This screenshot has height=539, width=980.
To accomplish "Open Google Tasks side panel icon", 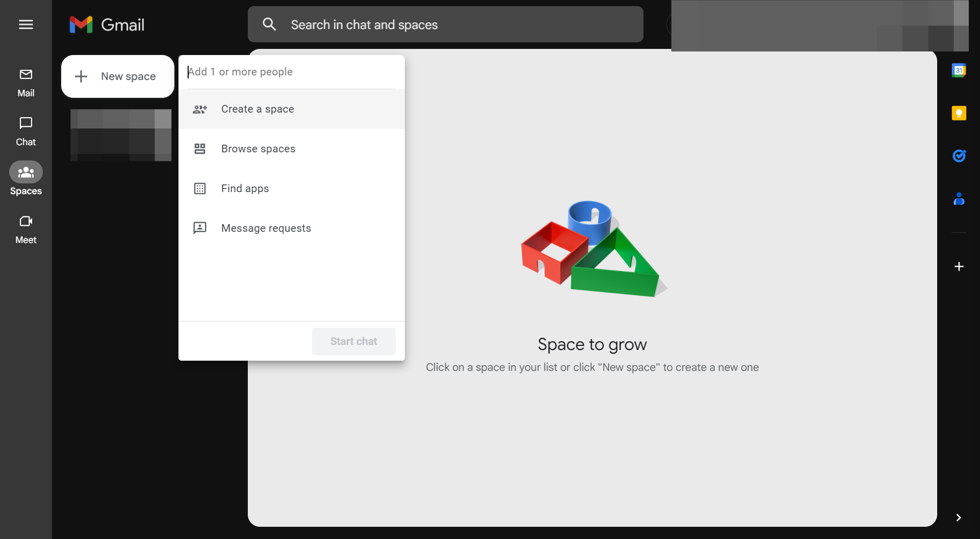I will [x=959, y=156].
